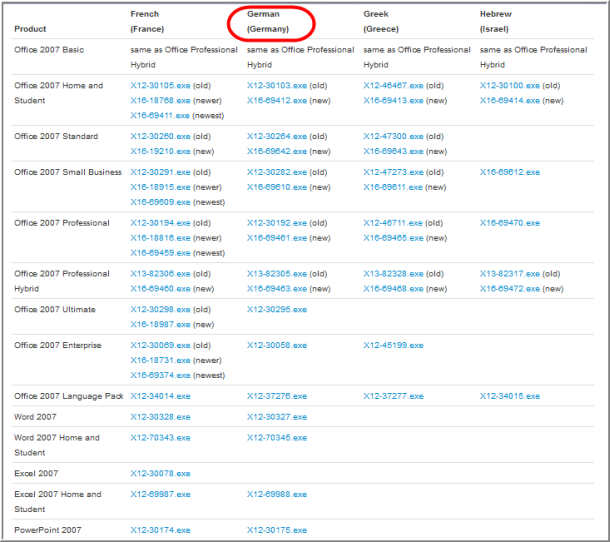Open Greek Professional Hybrid old X13-82328.exe
Screen dimensions: 610x542
pos(393,274)
